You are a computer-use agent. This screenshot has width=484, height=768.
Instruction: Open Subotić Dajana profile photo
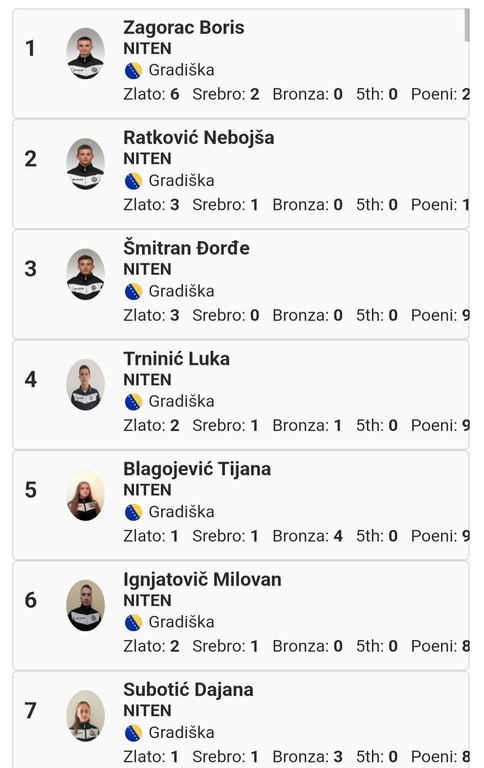coord(85,716)
